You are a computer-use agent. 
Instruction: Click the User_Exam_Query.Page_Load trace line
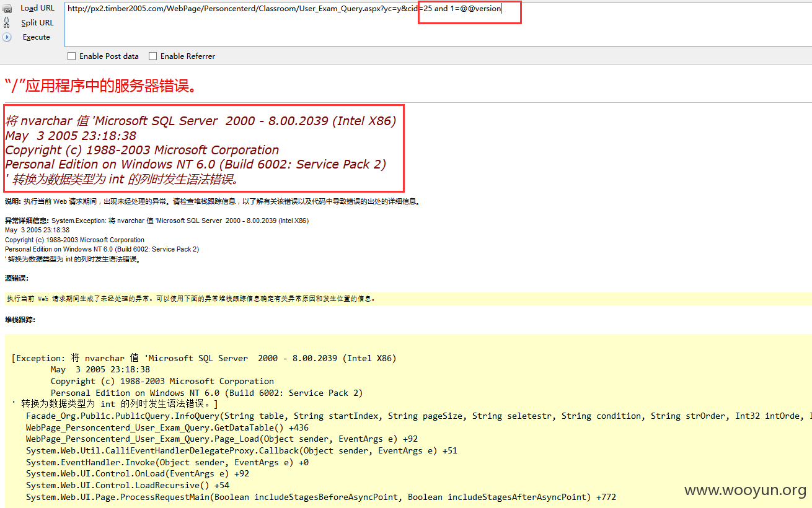coord(222,439)
